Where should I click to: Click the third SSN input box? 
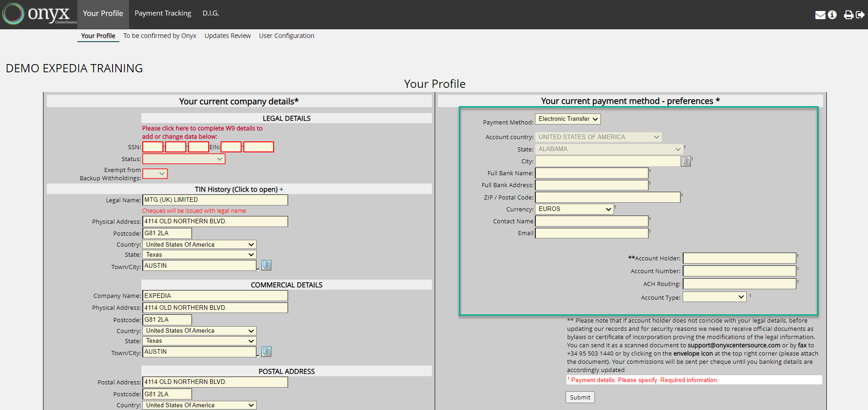(199, 147)
